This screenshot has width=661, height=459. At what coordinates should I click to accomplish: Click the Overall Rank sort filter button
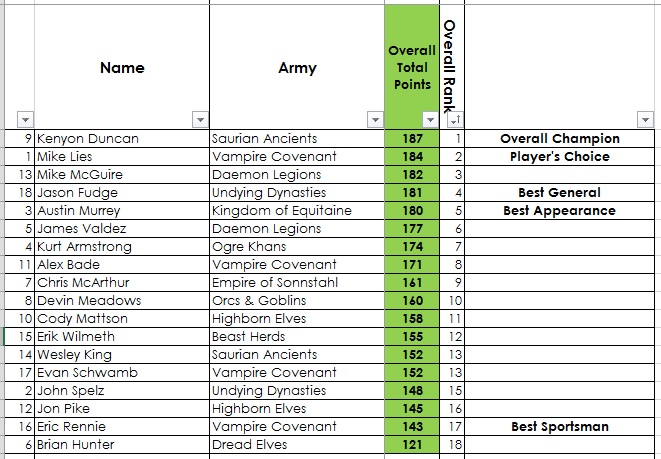click(452, 118)
